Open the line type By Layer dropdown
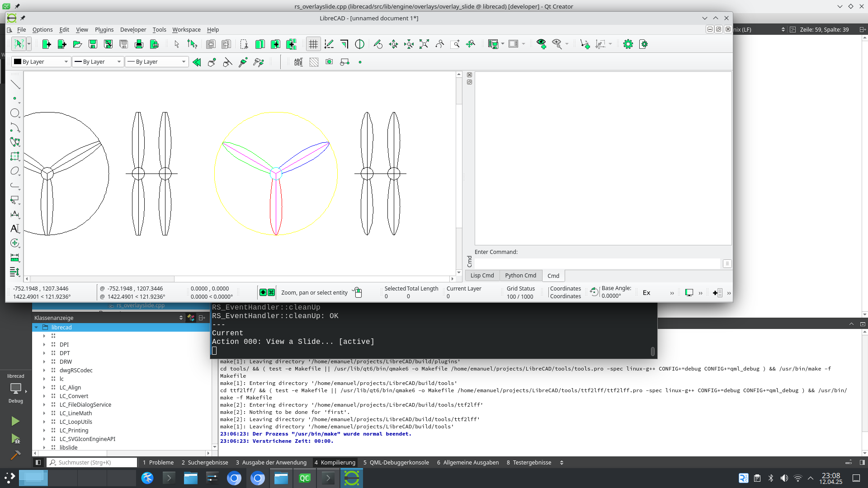 (157, 62)
